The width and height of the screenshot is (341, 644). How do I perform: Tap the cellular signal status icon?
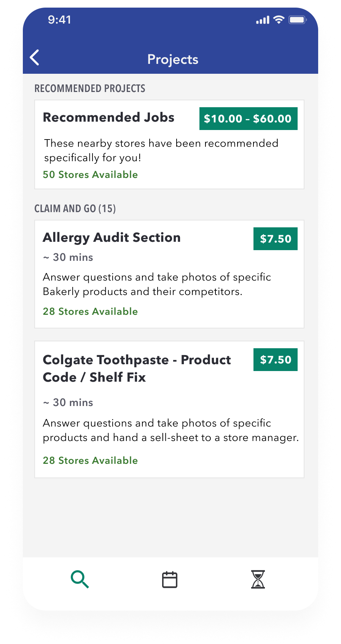pos(263,20)
